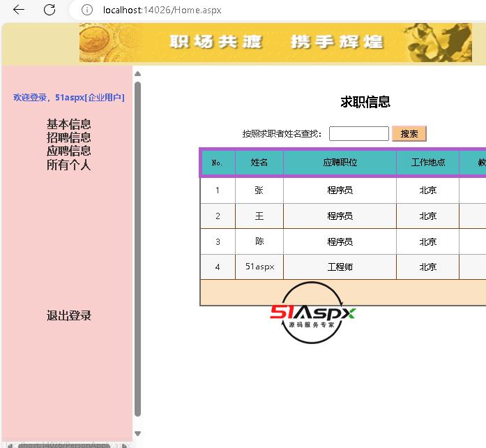Click the 应聘职位 column header
Image resolution: width=486 pixels, height=448 pixels.
coord(340,163)
